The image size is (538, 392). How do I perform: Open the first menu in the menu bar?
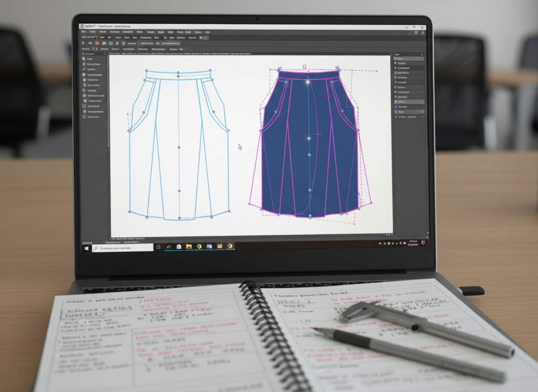(84, 32)
